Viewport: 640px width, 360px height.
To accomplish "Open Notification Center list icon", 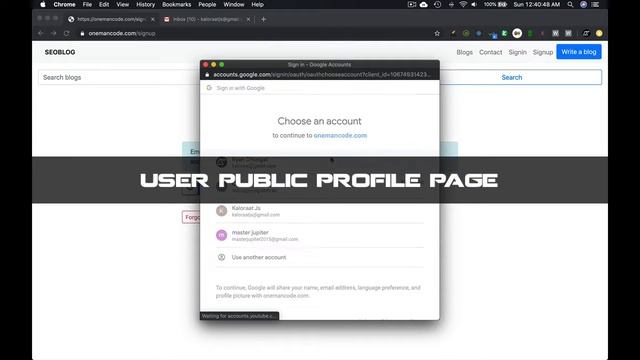I will pyautogui.click(x=596, y=4).
